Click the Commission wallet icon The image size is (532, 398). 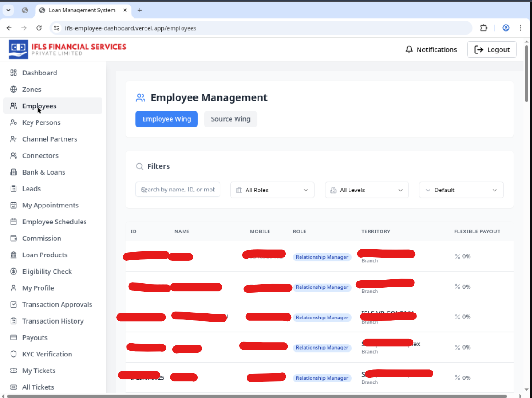[14, 239]
